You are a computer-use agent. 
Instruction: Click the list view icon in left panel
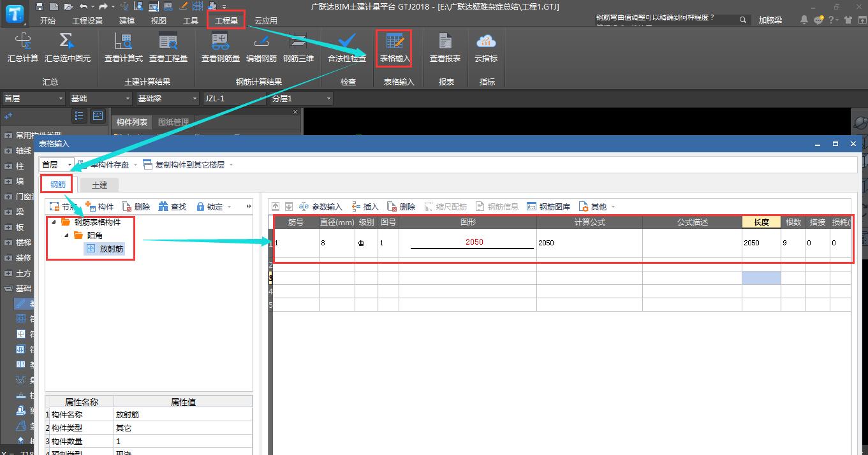(x=79, y=116)
